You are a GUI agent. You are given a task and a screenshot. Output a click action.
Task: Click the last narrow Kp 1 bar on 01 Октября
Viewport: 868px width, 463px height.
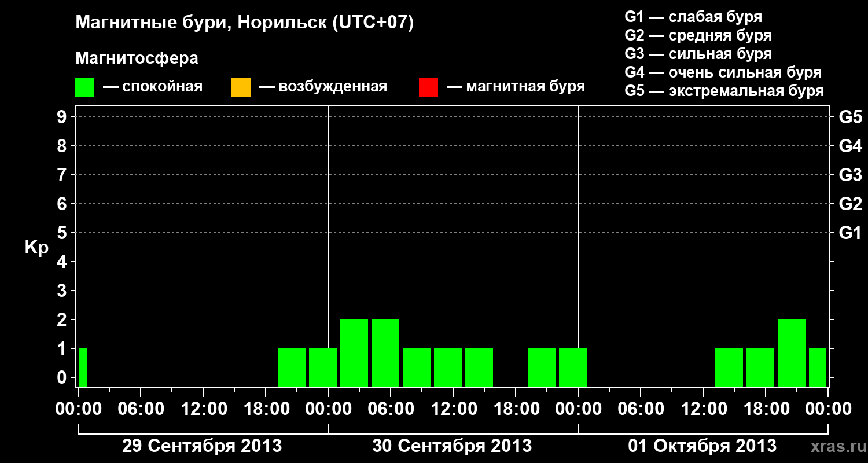click(x=818, y=367)
